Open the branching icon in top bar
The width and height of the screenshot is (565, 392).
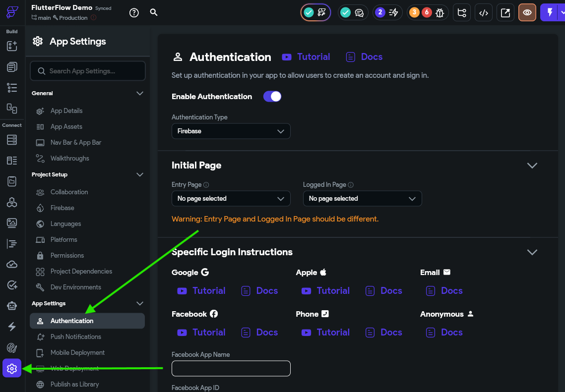462,12
